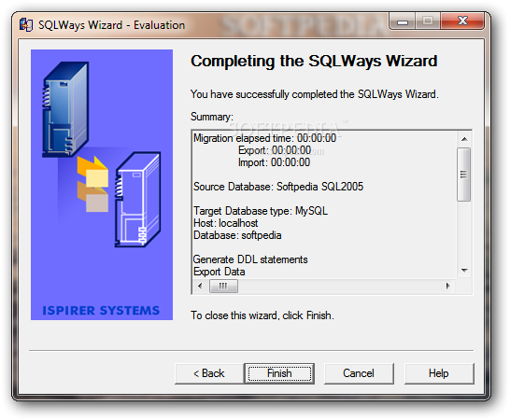
Task: Click 'Target Database type: MySQL' line
Action: tap(261, 211)
